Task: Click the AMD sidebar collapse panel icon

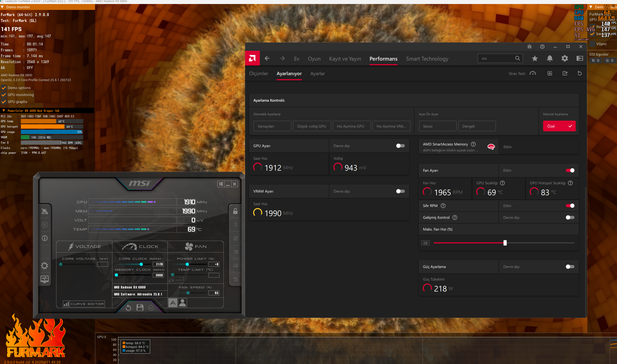Action: (580, 58)
